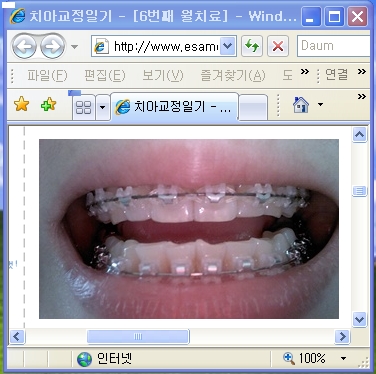
Task: Open tab list dropdown arrow
Action: (x=103, y=107)
